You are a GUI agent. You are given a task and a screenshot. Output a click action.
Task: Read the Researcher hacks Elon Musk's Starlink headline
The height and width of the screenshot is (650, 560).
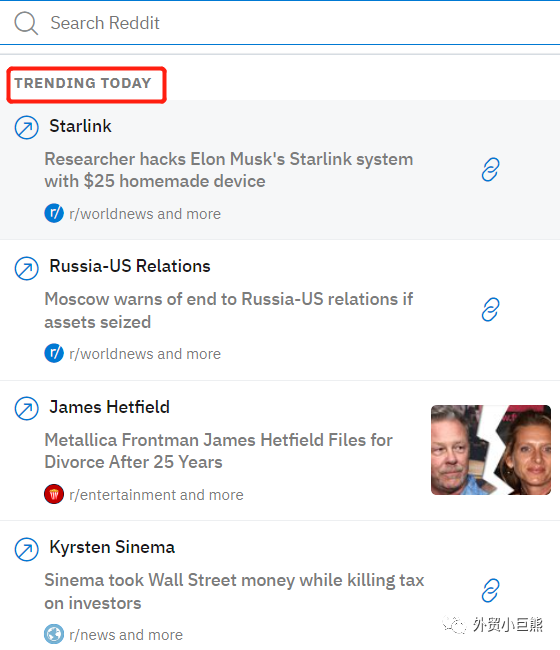click(x=229, y=170)
